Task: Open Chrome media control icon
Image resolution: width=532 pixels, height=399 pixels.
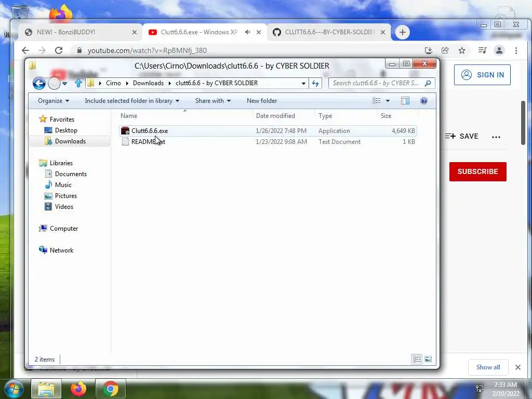Action: tap(482, 50)
